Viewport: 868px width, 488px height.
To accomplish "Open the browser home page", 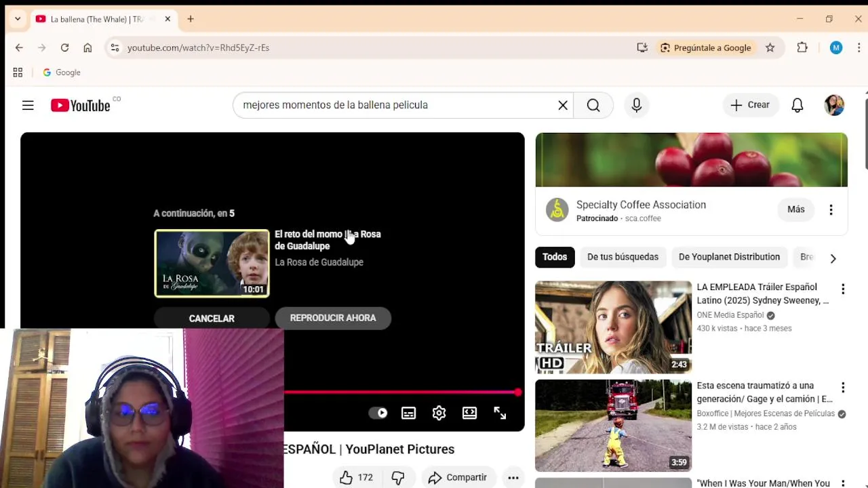I will coord(87,47).
